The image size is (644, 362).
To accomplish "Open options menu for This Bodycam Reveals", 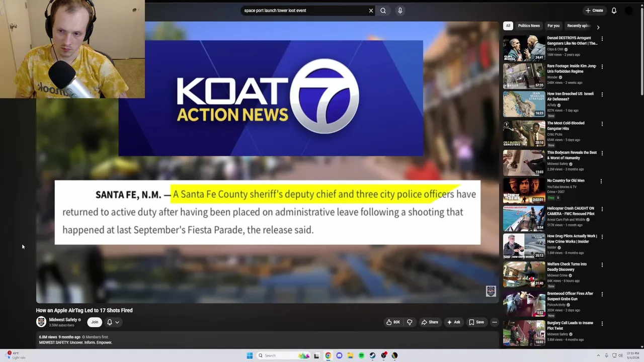I will coord(602,153).
